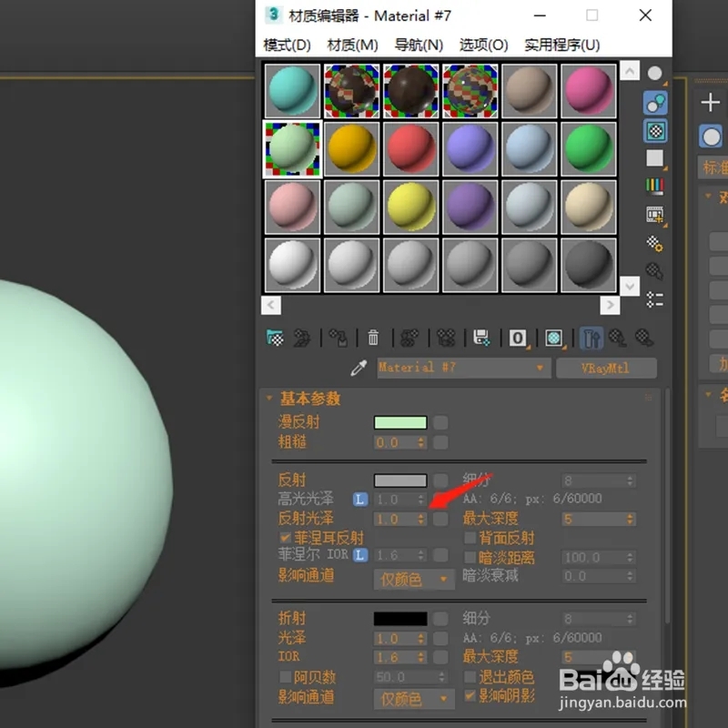Click the reflection gray color swatch
Screen dimensions: 728x728
[x=400, y=480]
